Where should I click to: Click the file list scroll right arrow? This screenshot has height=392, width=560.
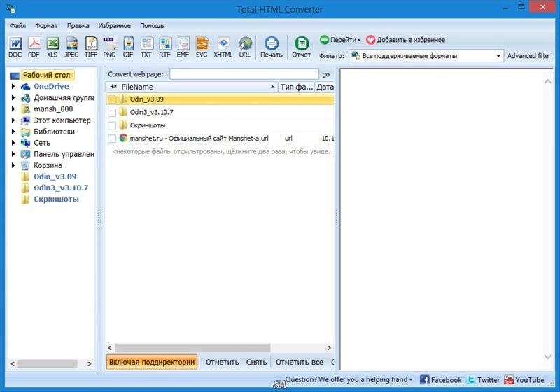coord(329,347)
